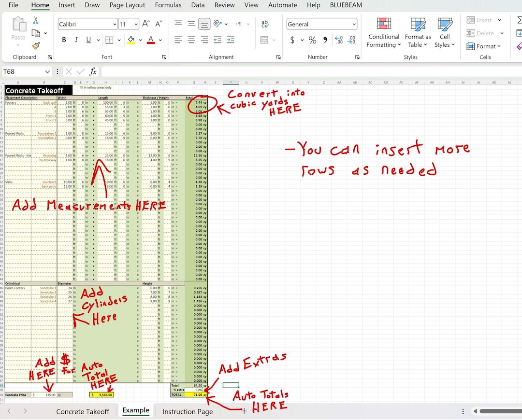Screen dimensions: 522x420
Task: Click the Delete cells command
Action: (x=482, y=33)
